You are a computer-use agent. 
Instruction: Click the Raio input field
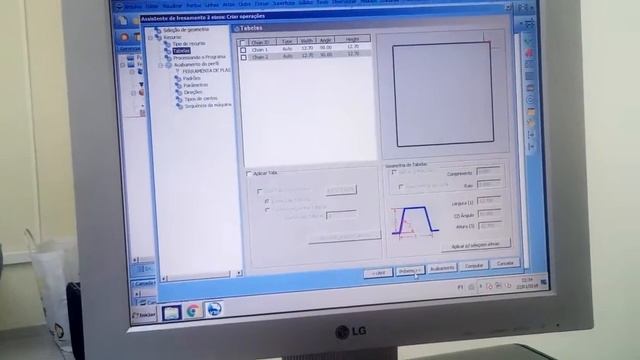489,184
